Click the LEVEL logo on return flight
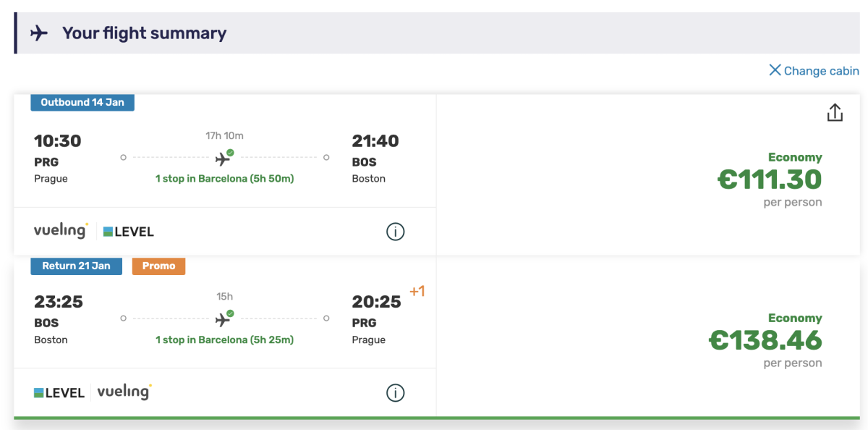The image size is (868, 430). click(x=59, y=393)
